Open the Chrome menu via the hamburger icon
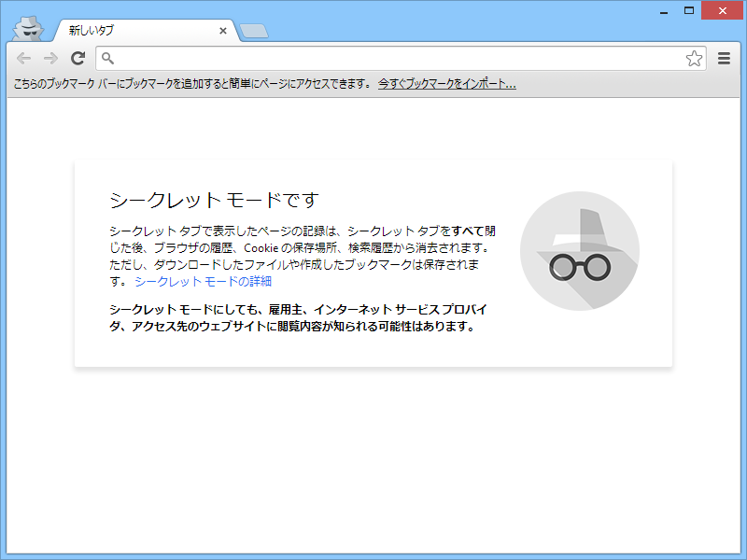This screenshot has width=747, height=560. 724,58
